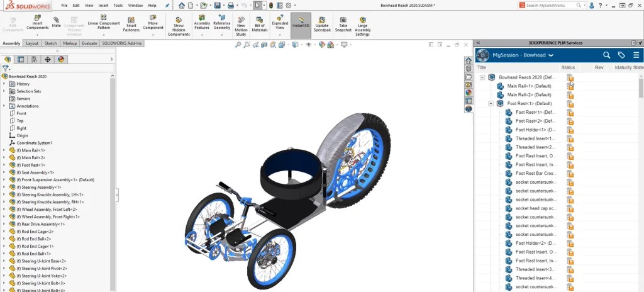Select the Mate tool

57,23
